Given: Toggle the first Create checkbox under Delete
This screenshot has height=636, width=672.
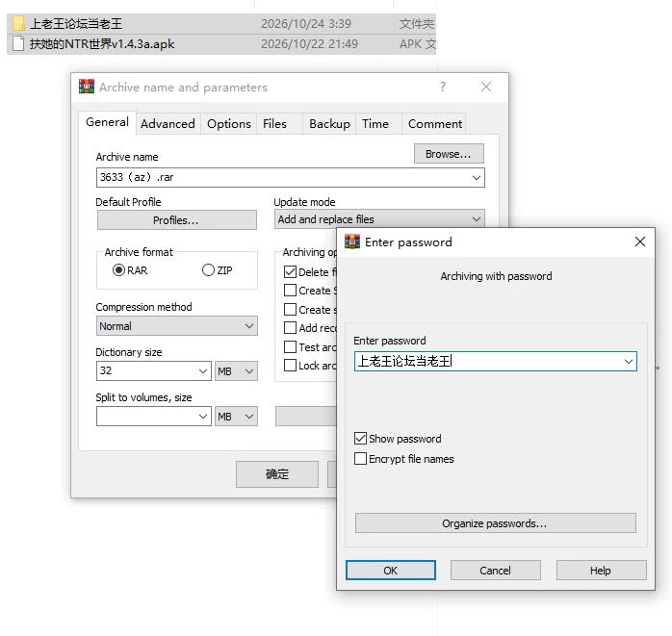Looking at the screenshot, I should tap(290, 291).
